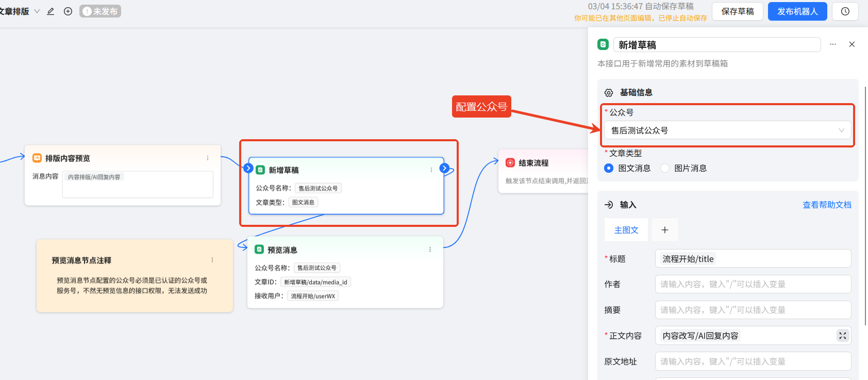Focus the 标题 input field
868x380 pixels.
click(753, 258)
